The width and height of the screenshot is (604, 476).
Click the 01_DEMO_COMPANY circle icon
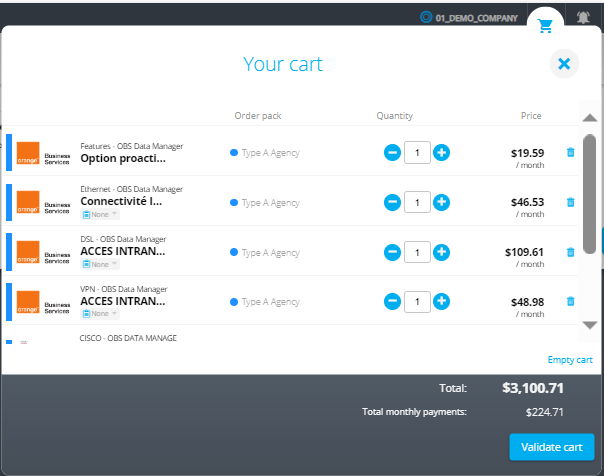click(426, 17)
